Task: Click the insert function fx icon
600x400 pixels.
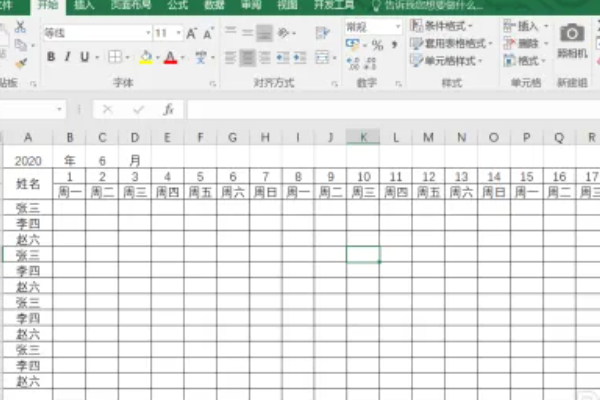Action: pyautogui.click(x=168, y=109)
